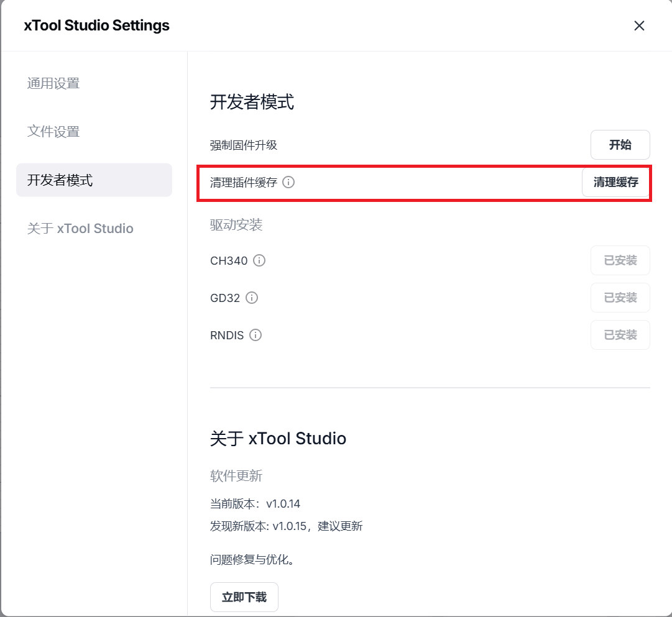Click 已安装 button for CH340 driver
Screen dimensions: 672x617
tap(620, 260)
